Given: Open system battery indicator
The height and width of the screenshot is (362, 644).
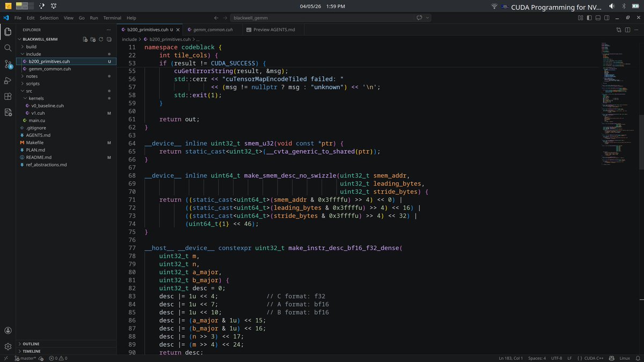Looking at the screenshot, I should point(635,6).
